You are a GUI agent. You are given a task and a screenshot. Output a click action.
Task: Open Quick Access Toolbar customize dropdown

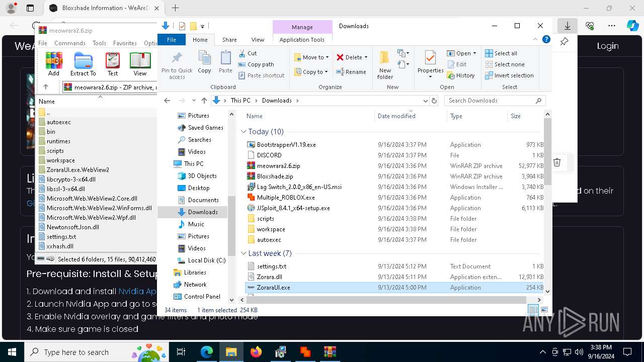202,26
